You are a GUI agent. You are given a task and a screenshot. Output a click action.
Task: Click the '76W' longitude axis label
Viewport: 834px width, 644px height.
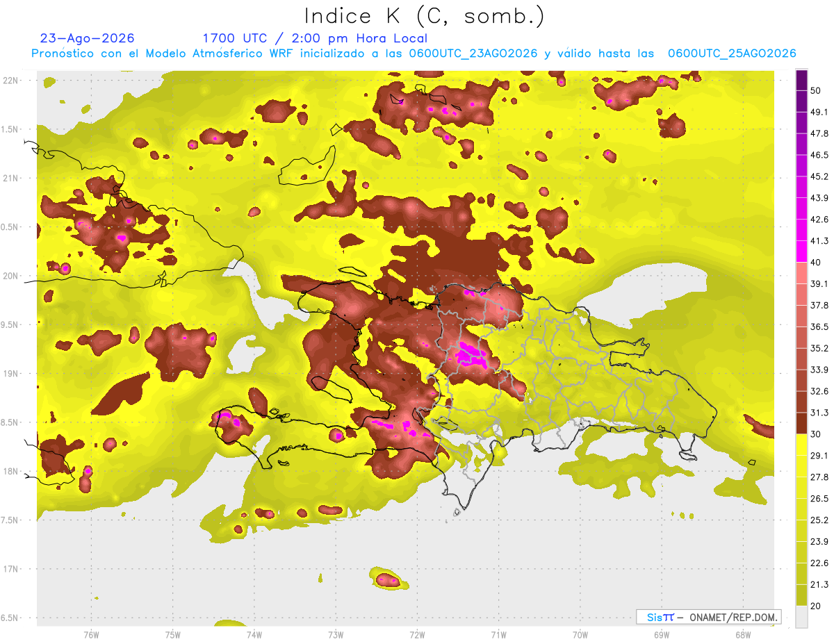tap(91, 634)
